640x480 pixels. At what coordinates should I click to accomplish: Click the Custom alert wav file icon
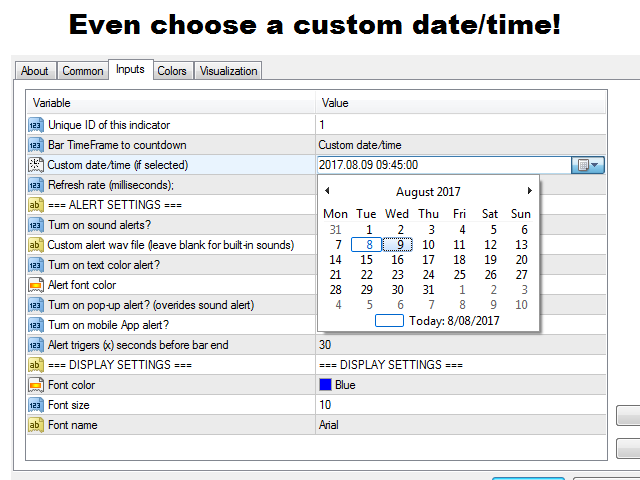point(36,245)
